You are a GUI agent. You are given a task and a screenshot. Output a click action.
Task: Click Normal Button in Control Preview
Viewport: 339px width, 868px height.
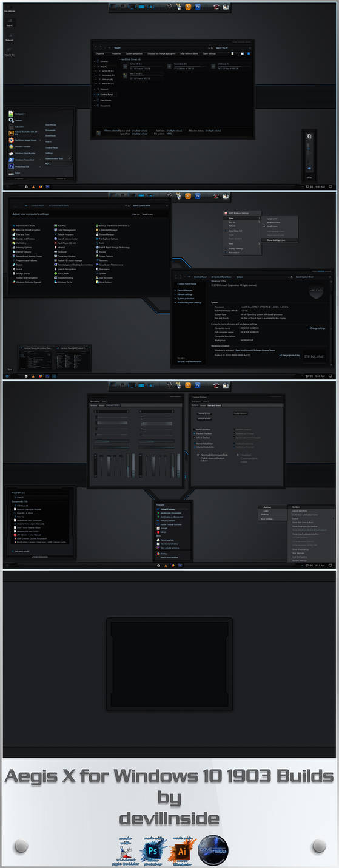tap(204, 413)
